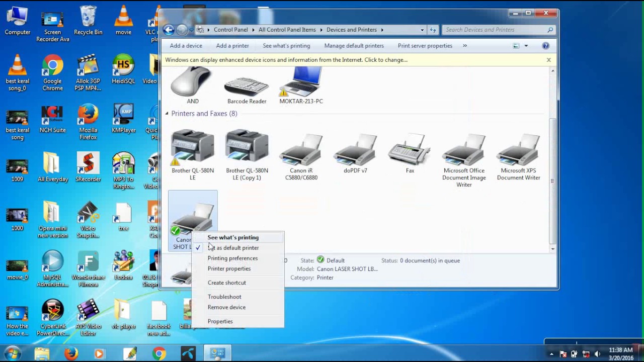Image resolution: width=644 pixels, height=362 pixels.
Task: Click Add a device toolbar button
Action: pos(186,46)
